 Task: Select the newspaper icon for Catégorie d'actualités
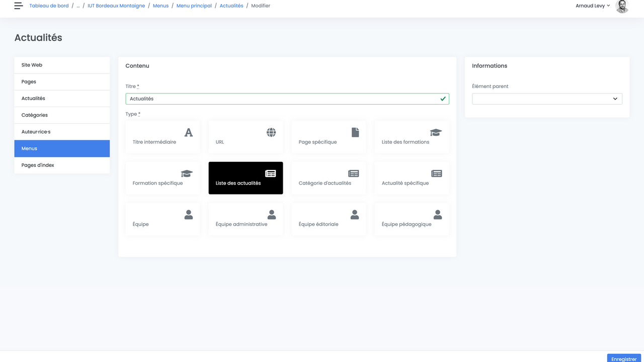pos(354,173)
